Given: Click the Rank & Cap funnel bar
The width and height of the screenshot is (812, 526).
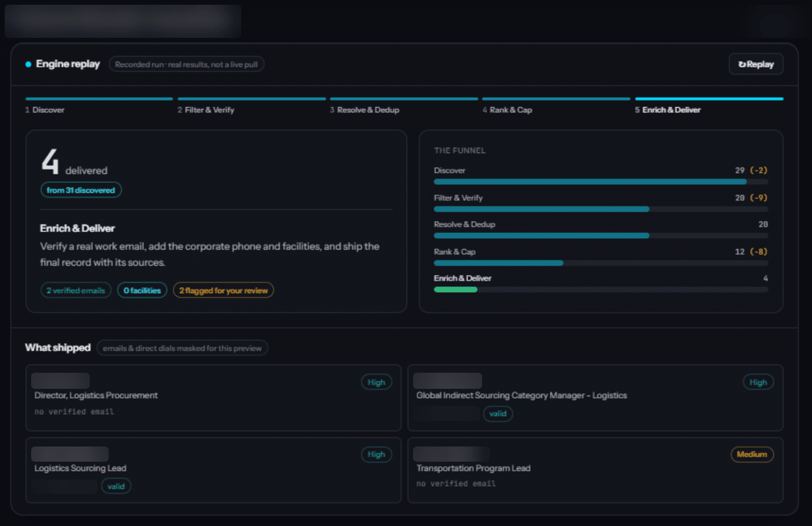Looking at the screenshot, I should pos(601,263).
